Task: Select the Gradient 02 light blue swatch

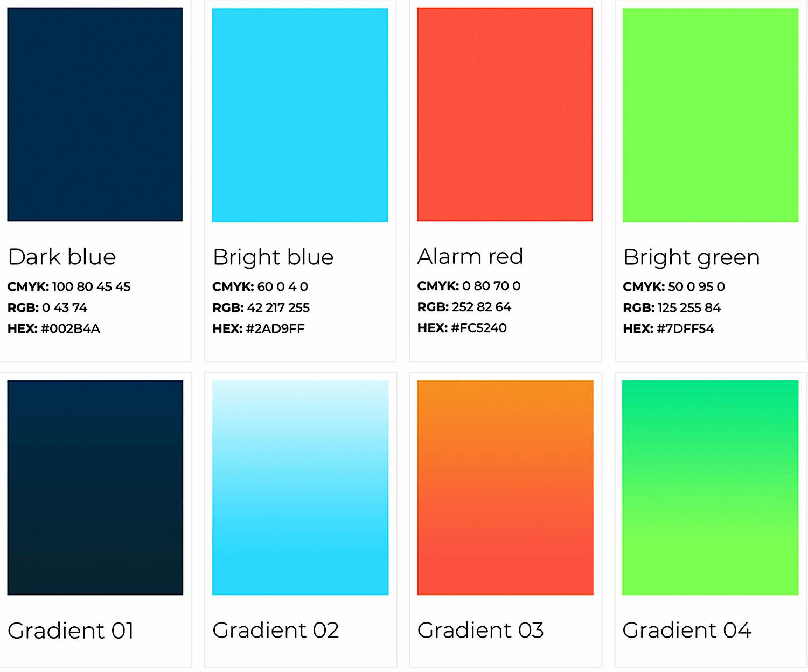Action: pos(300,487)
